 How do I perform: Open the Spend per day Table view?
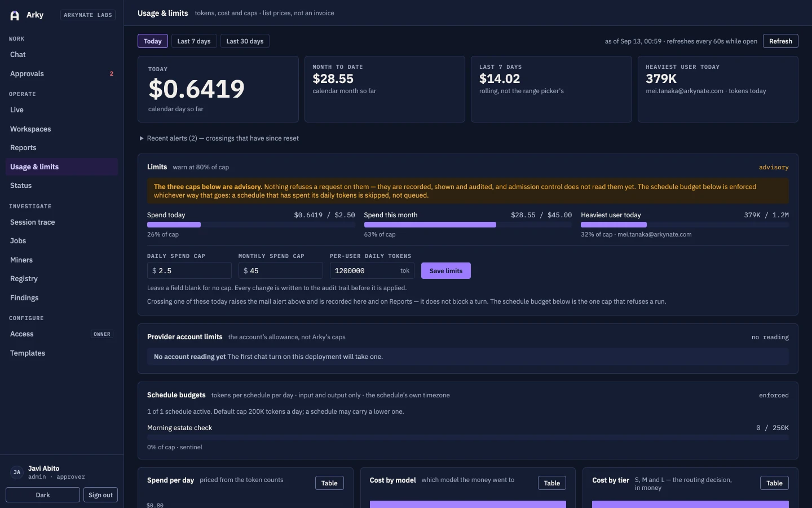pyautogui.click(x=329, y=483)
